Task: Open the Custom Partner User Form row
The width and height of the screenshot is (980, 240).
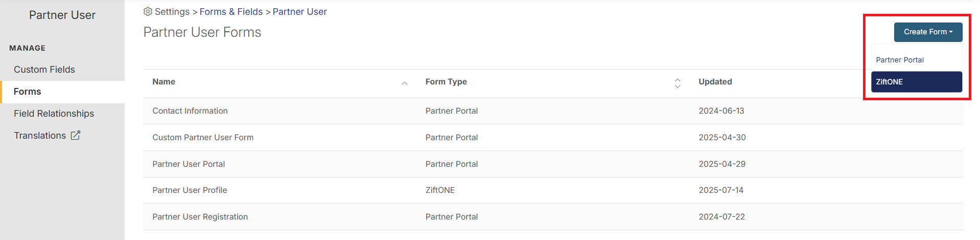Action: click(552, 138)
